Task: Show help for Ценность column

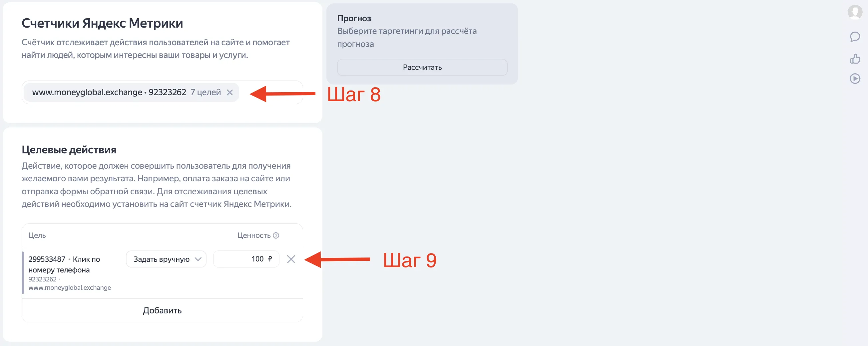Action: coord(276,235)
